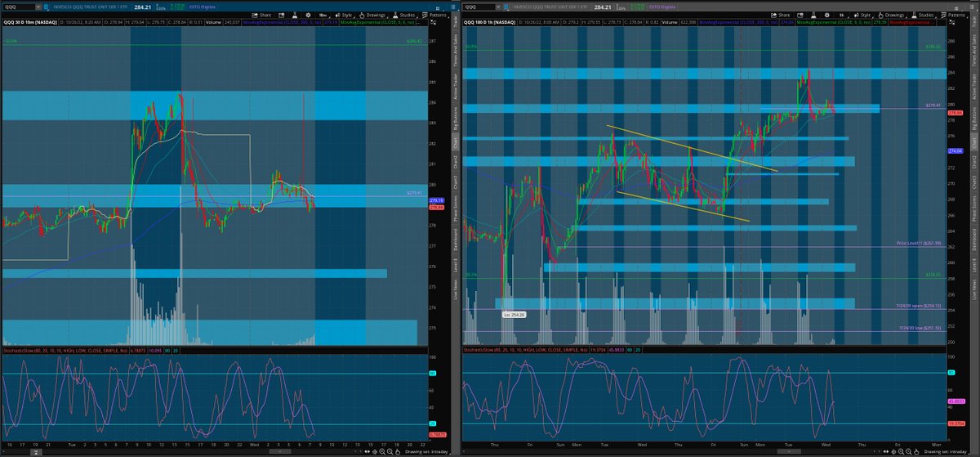Open Studies menu in left chart
This screenshot has height=457, width=980.
pos(404,15)
